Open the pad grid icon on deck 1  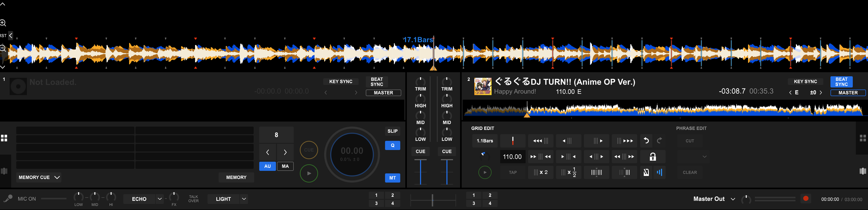click(x=4, y=138)
